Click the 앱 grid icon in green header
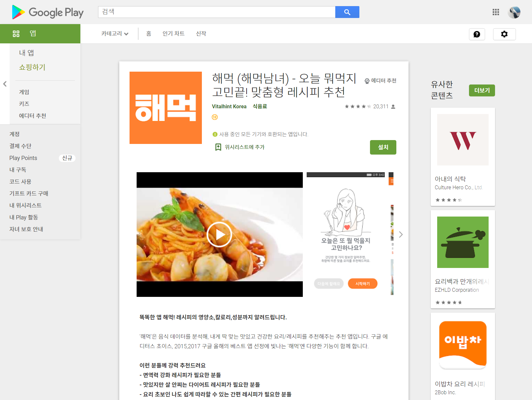Screen dimensions: 532x400 pyautogui.click(x=16, y=33)
